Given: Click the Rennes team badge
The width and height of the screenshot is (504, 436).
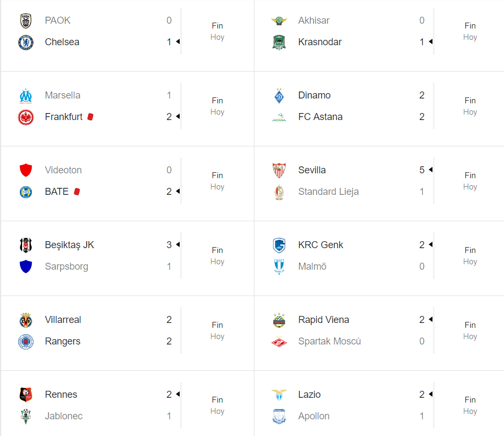Looking at the screenshot, I should click(26, 395).
